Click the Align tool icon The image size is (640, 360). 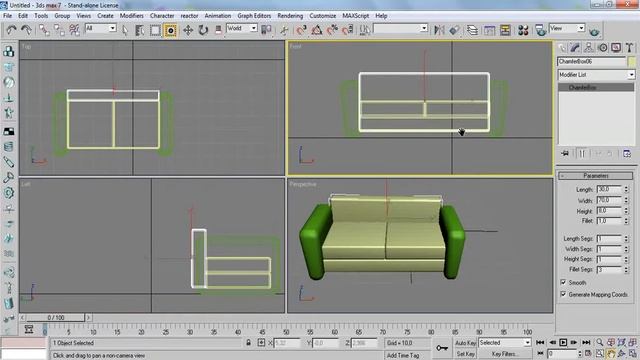point(454,30)
